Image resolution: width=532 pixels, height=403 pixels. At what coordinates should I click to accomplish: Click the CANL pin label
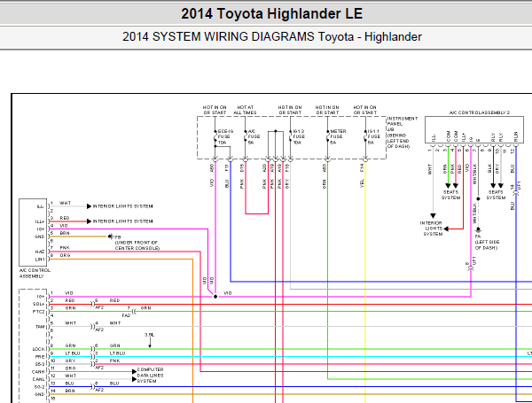pyautogui.click(x=38, y=379)
